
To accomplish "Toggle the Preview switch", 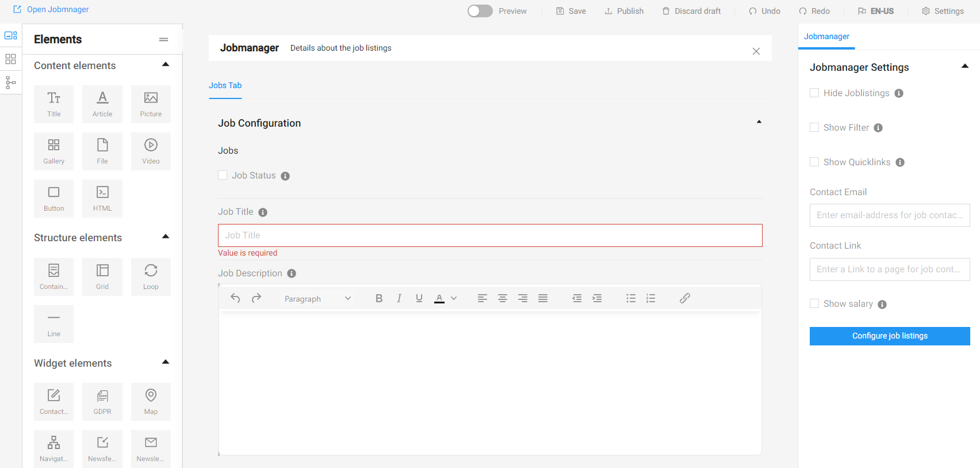I will (480, 11).
